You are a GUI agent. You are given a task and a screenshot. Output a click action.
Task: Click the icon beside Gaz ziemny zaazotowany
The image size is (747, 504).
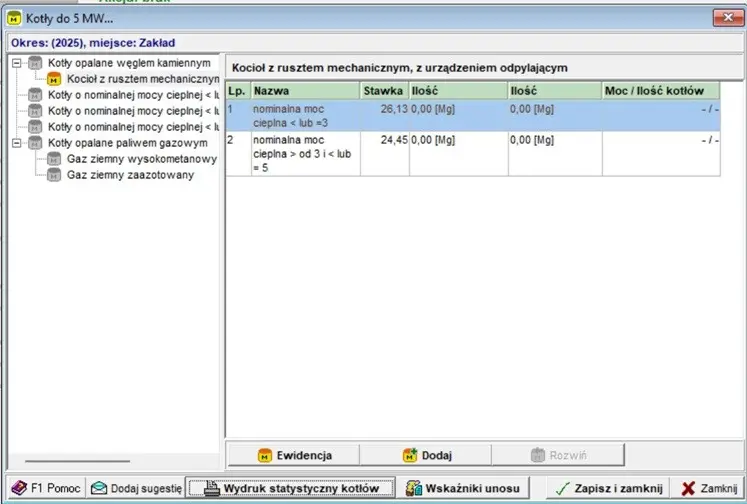tap(54, 175)
